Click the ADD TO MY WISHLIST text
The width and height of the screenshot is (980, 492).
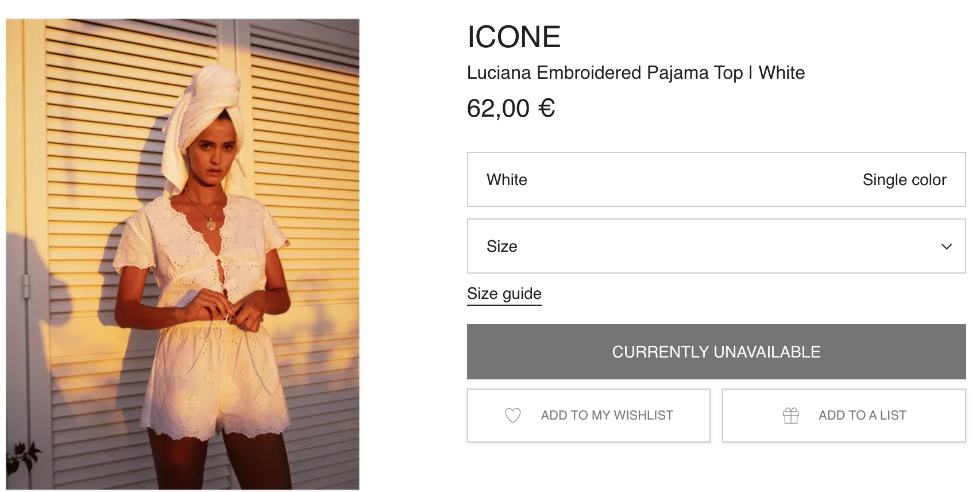click(x=607, y=415)
